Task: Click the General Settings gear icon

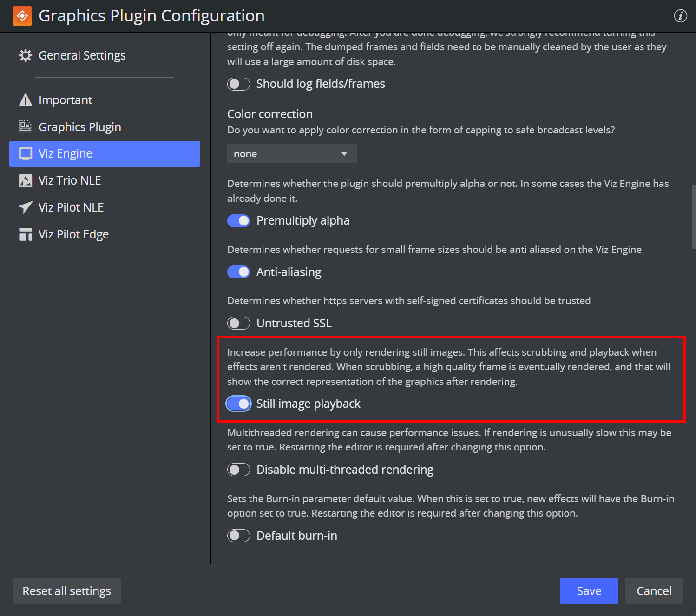Action: coord(26,56)
